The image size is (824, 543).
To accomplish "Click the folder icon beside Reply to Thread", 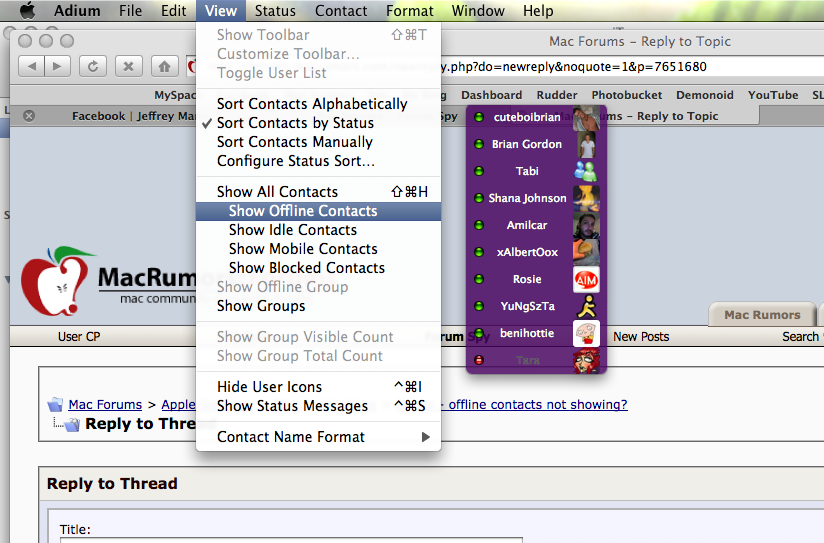I will 72,424.
